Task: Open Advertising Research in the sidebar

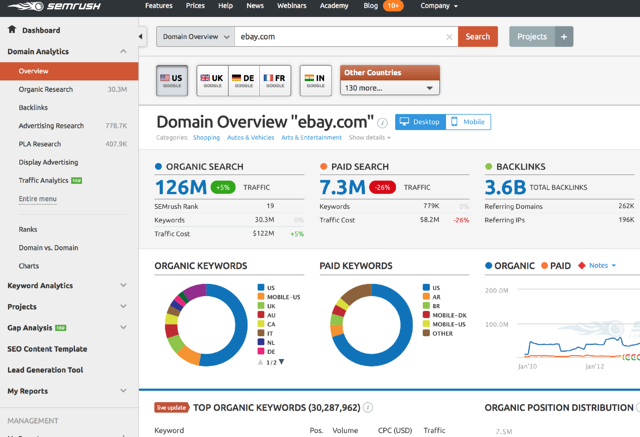Action: coord(51,126)
